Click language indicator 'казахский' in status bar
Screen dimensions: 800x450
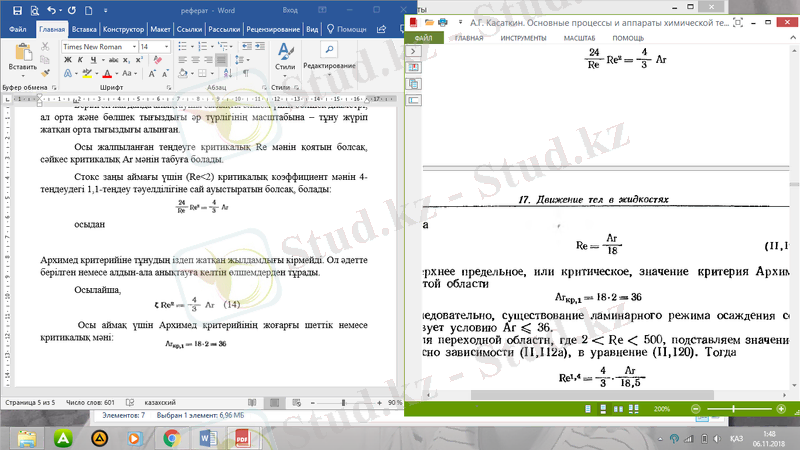coord(160,403)
